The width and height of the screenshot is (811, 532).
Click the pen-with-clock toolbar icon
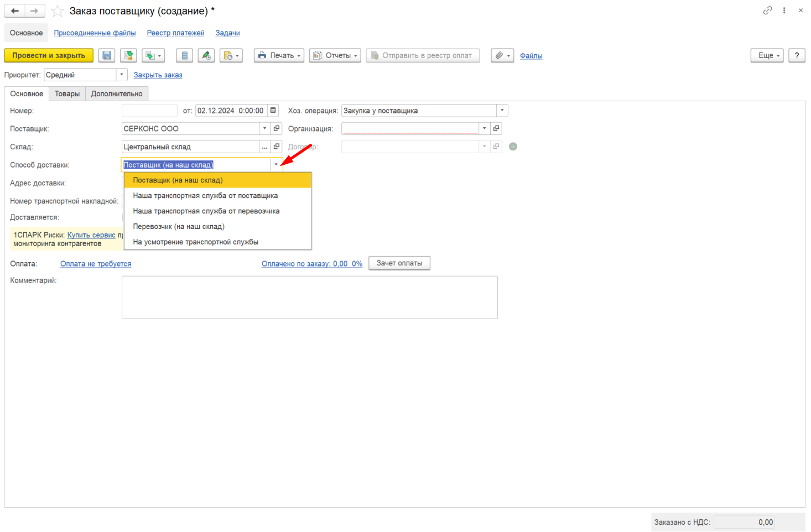click(x=206, y=55)
